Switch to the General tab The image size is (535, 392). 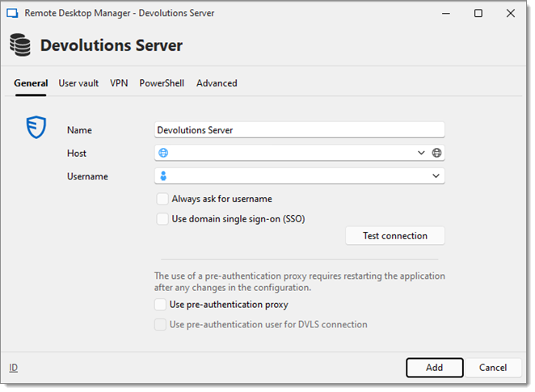click(x=31, y=83)
